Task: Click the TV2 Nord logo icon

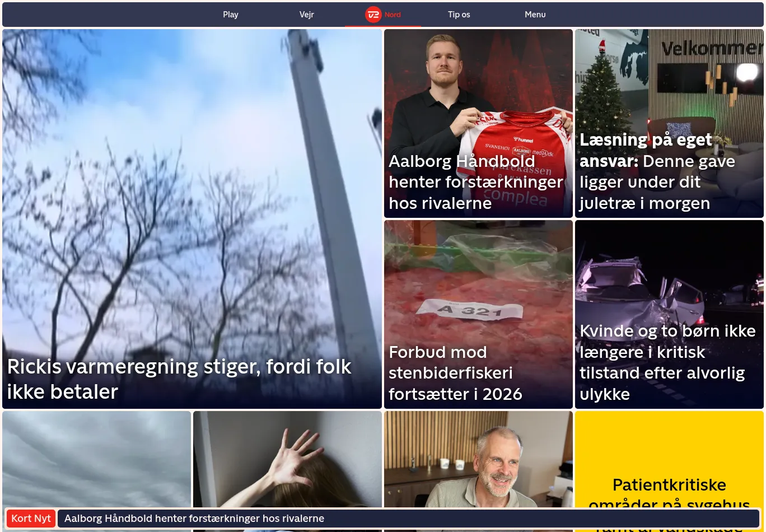Action: [x=373, y=15]
